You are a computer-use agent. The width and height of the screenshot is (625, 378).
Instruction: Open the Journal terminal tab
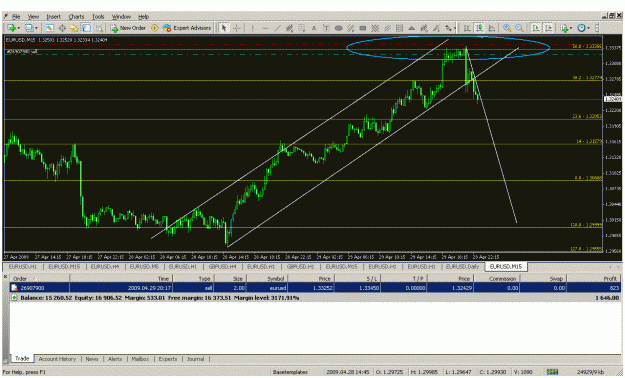[x=195, y=359]
